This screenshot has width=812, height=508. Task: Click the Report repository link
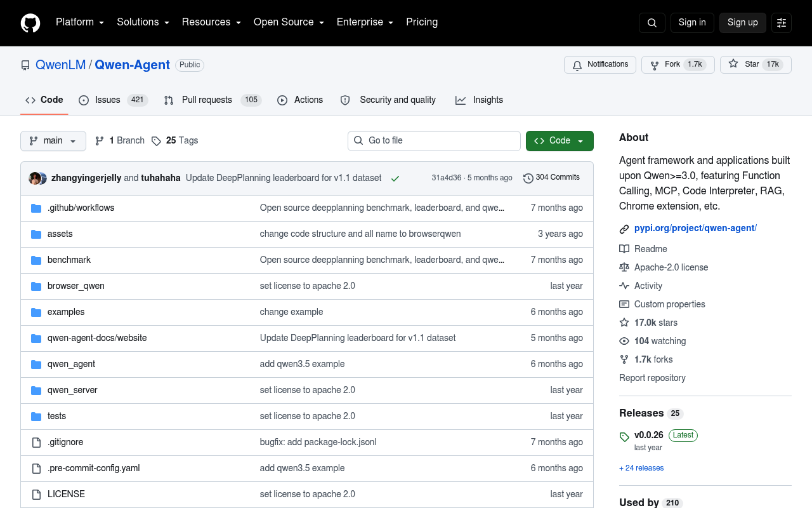652,378
